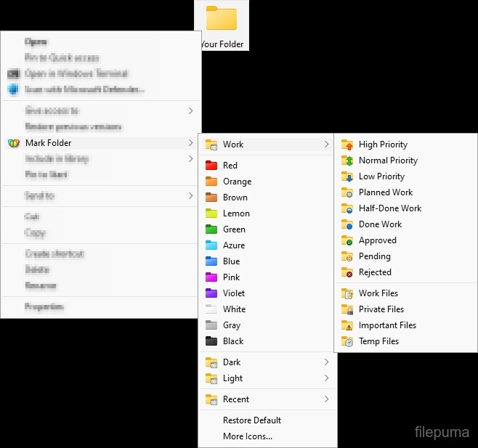Viewport: 478px width, 448px height.
Task: Select the Your Folder desktop item
Action: pos(222,25)
